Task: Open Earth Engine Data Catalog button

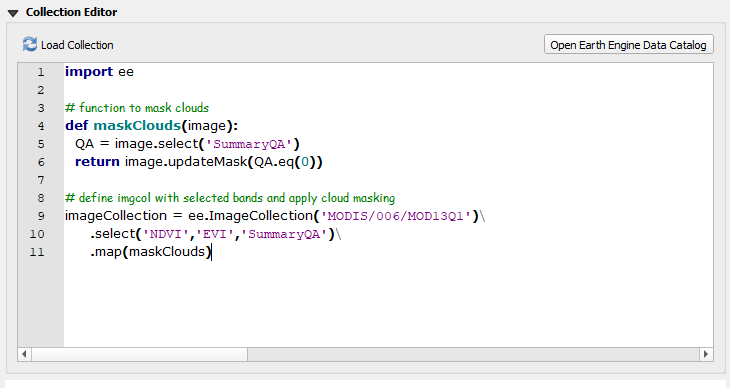Action: pyautogui.click(x=629, y=45)
